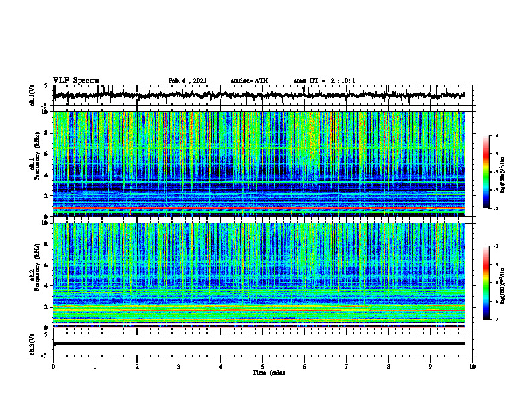Viewport: 532px width, 411px height.
Task: Click the time axis tick label '9'
Action: coord(430,367)
